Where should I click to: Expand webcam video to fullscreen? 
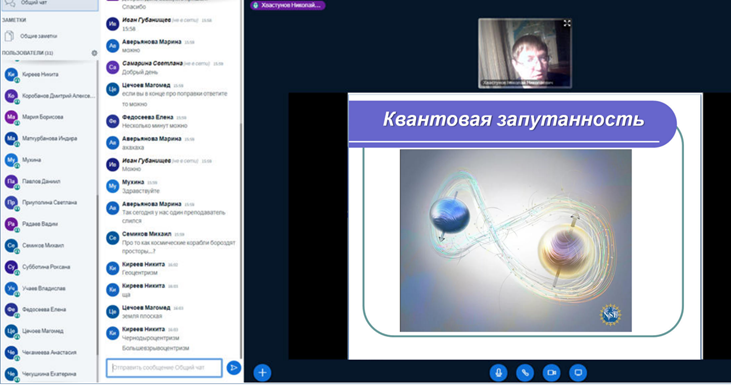point(567,23)
